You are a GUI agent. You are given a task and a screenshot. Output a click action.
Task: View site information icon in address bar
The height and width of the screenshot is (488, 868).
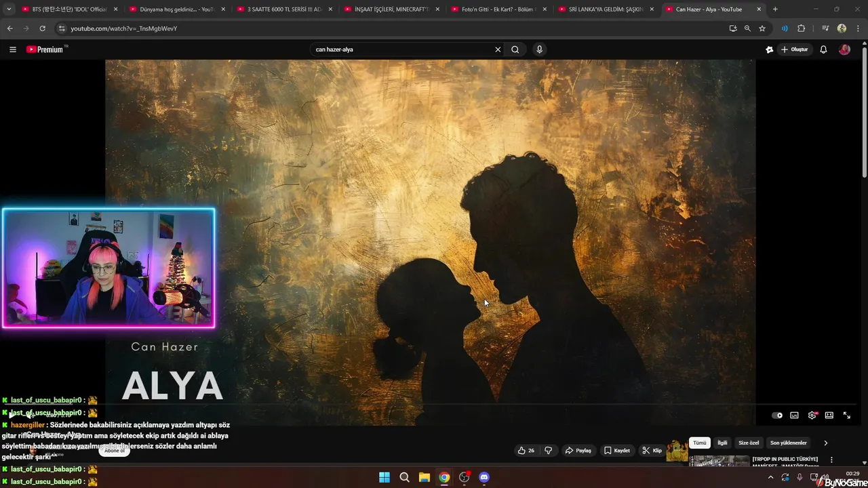(x=62, y=28)
